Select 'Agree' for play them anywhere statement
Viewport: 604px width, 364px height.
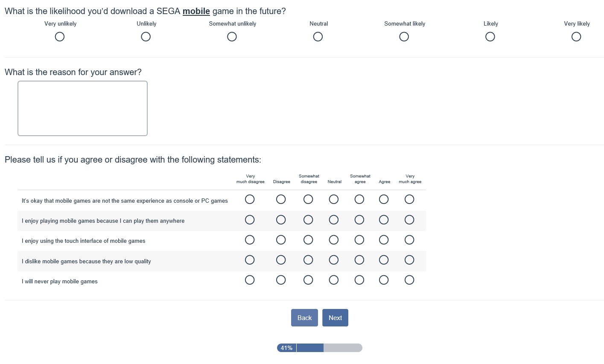coord(384,220)
